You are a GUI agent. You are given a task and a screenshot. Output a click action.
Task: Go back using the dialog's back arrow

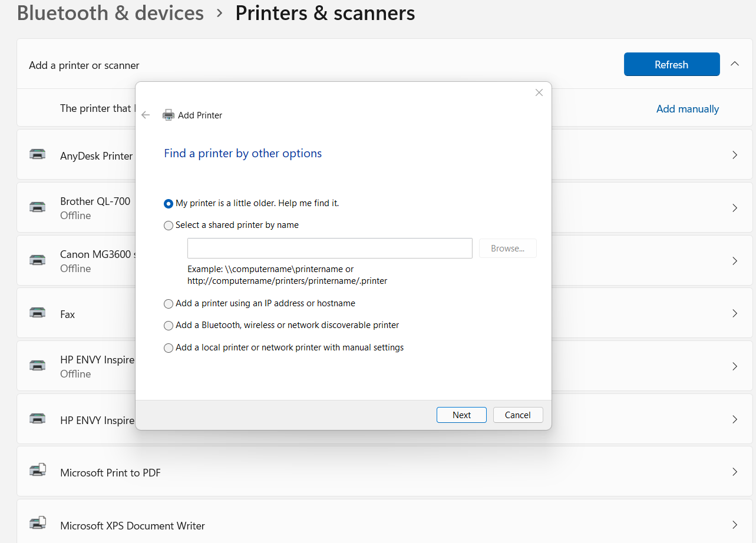pyautogui.click(x=146, y=115)
